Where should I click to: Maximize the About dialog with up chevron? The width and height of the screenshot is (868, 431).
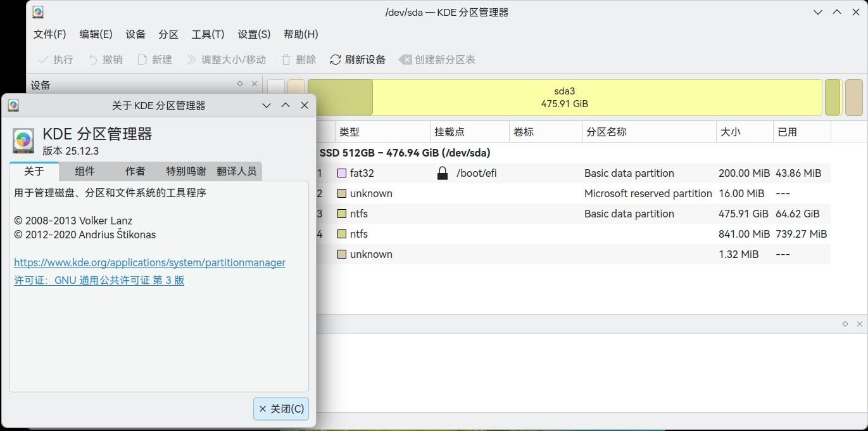pyautogui.click(x=286, y=105)
